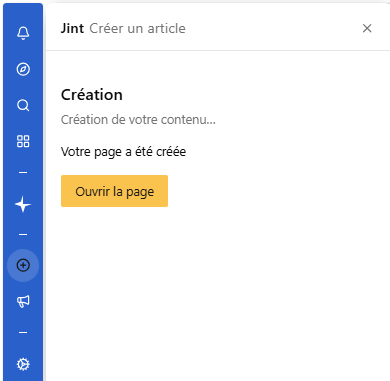The width and height of the screenshot is (390, 381).
Task: Click the 'Création' heading
Action: [92, 95]
